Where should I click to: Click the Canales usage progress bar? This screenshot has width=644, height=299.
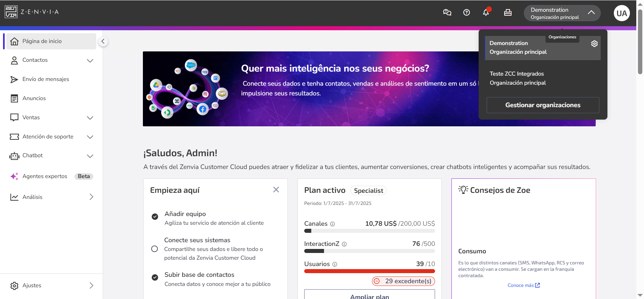tap(370, 231)
